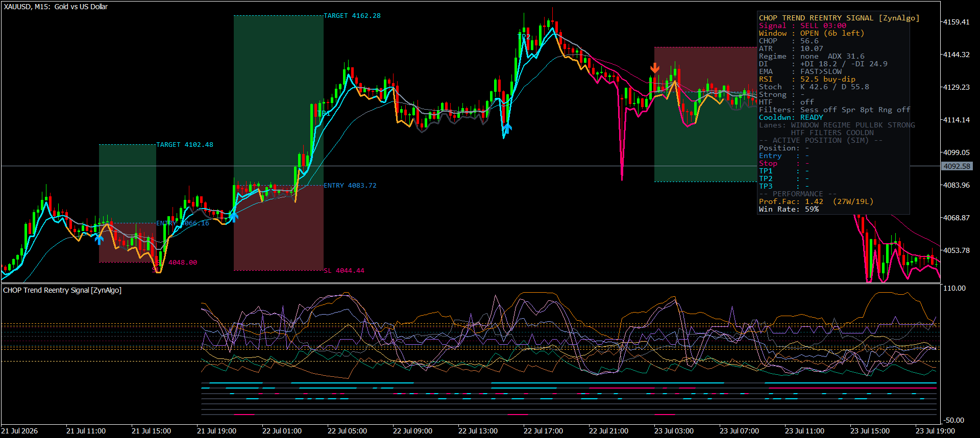Select the 'TARGET 4162.28' label
This screenshot has height=438, width=980.
pos(352,16)
